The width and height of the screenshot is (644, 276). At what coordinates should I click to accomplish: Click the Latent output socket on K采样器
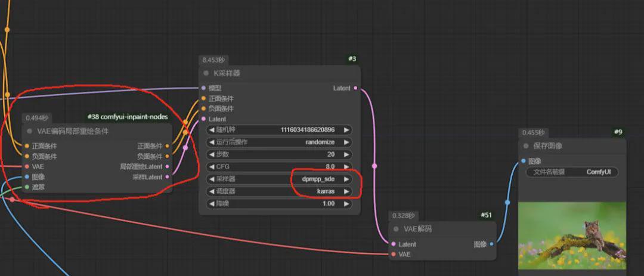356,88
